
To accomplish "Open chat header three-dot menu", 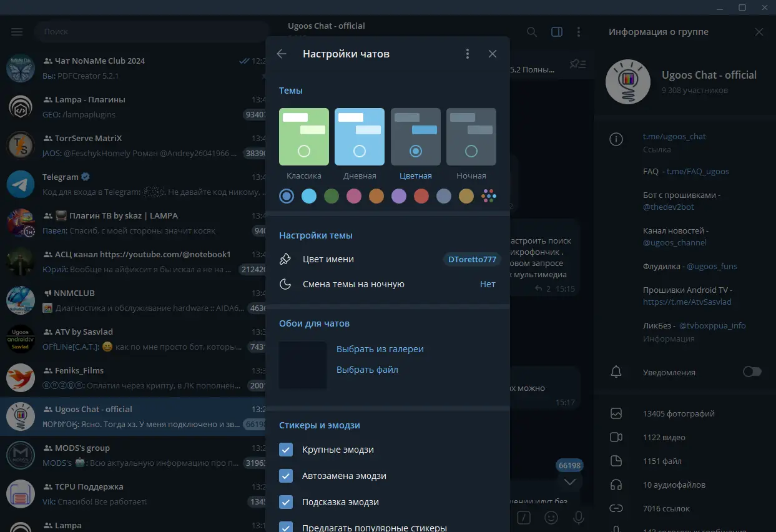I will click(x=579, y=32).
